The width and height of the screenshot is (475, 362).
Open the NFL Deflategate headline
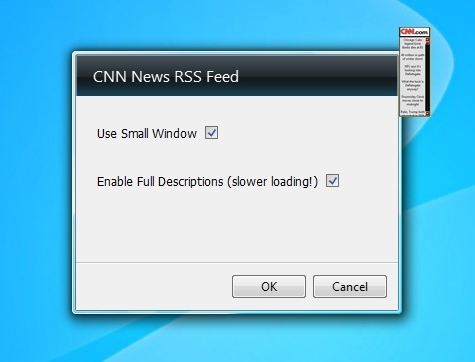point(413,70)
